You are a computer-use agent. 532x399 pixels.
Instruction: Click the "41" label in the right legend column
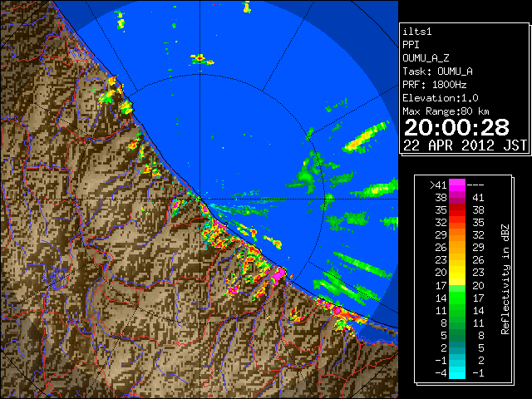(478, 198)
